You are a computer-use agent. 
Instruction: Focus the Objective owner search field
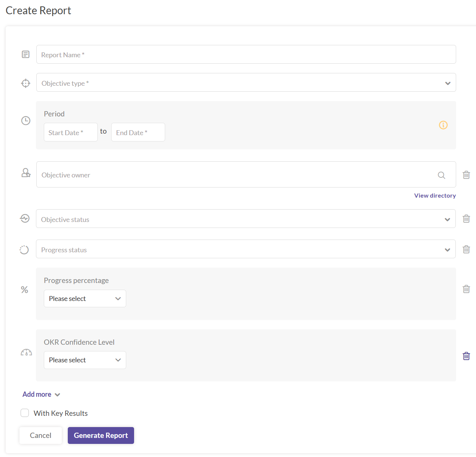(246, 174)
